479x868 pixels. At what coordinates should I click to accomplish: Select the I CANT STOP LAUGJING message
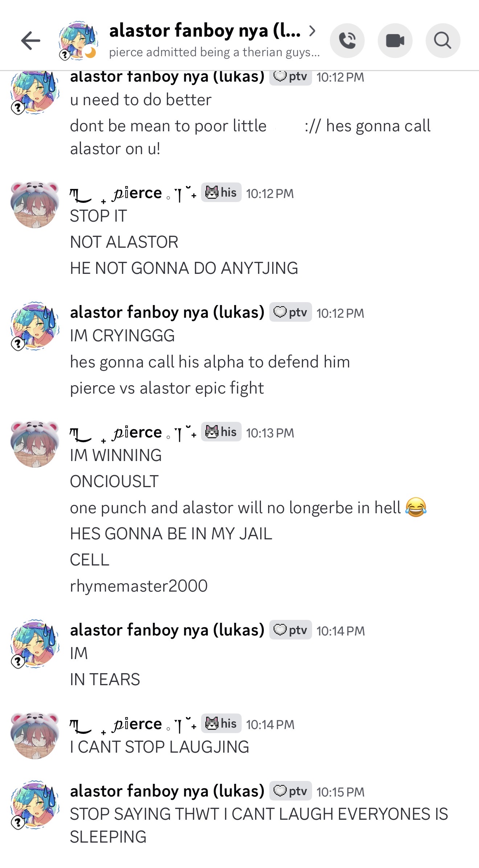pos(160,746)
